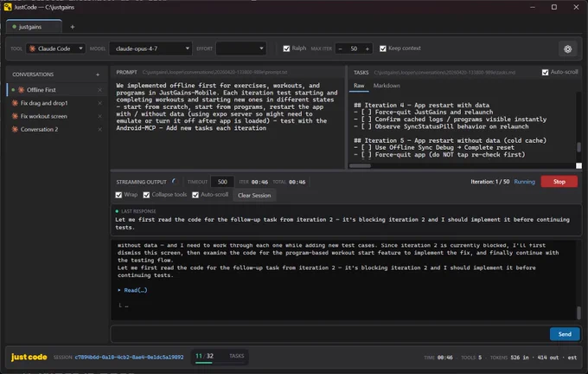Add a new tab with the plus icon
This screenshot has width=588, height=374.
click(x=73, y=27)
